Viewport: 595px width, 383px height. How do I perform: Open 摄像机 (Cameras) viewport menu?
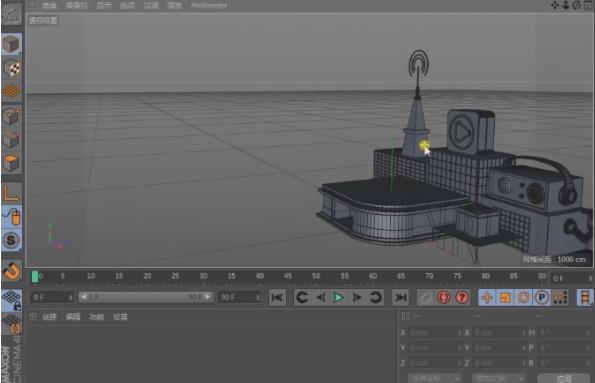coord(77,5)
